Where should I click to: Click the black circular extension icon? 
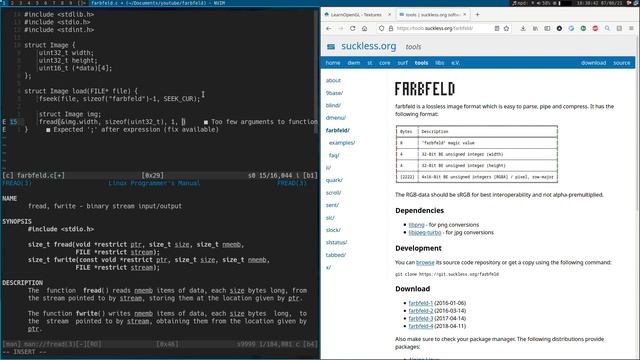point(559,29)
